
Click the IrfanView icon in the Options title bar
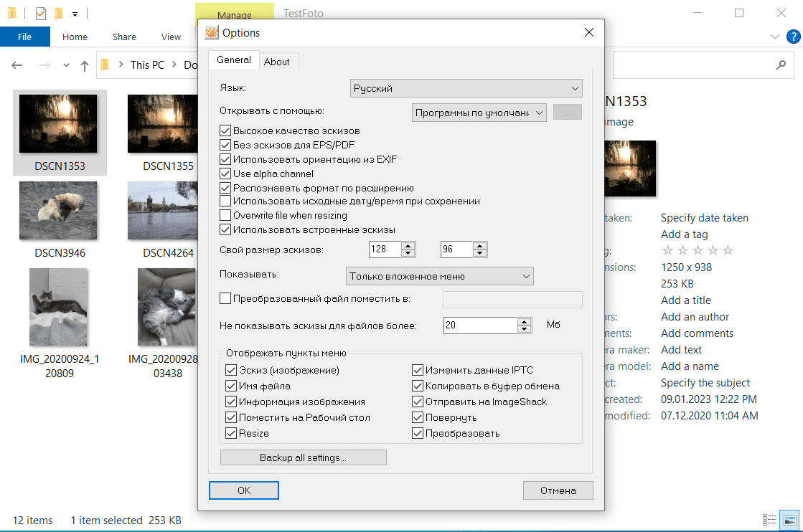pos(211,32)
